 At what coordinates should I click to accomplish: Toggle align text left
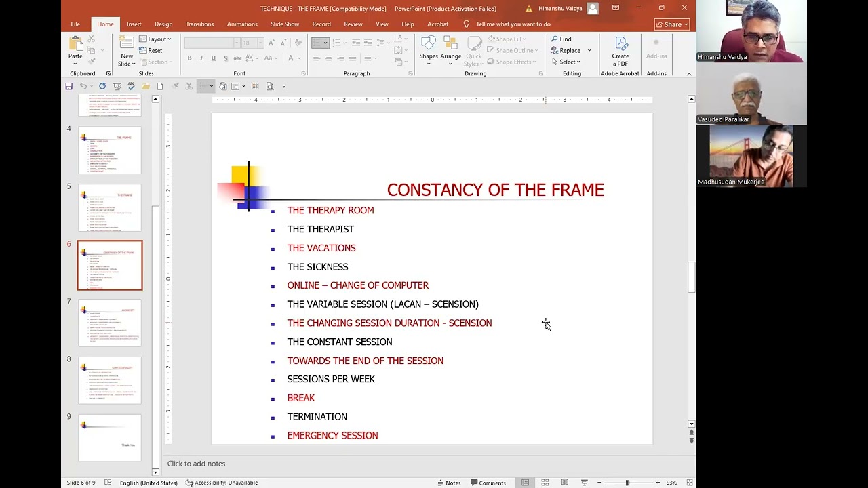point(317,58)
